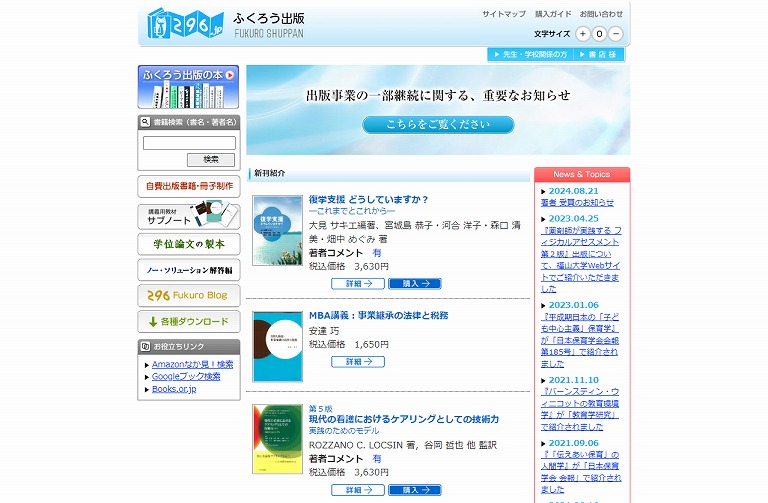The height and width of the screenshot is (503, 768).
Task: Focus the book search text field
Action: (x=189, y=143)
